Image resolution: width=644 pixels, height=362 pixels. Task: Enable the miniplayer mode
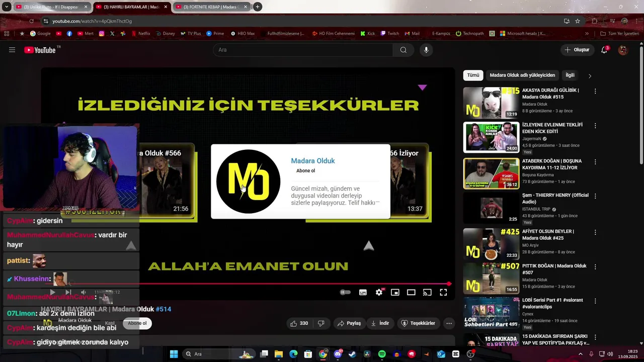pyautogui.click(x=395, y=292)
